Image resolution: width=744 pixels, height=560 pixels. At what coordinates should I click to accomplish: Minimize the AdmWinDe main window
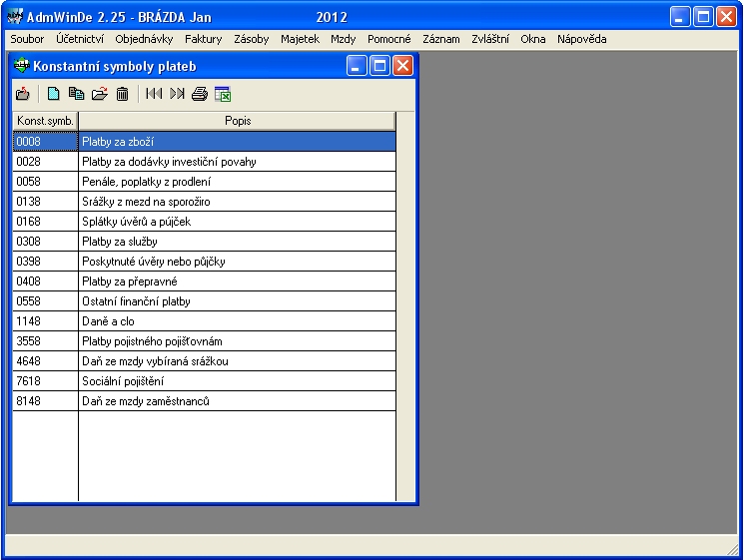tap(680, 17)
